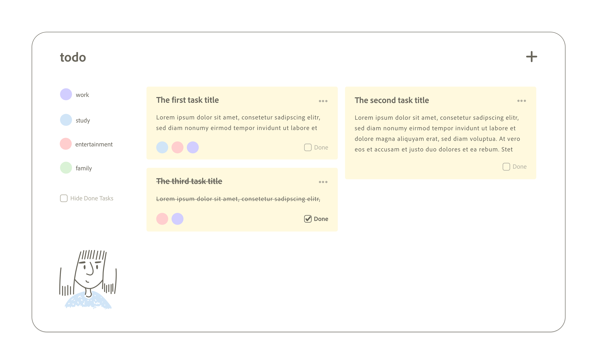Click the todo app title

point(73,57)
